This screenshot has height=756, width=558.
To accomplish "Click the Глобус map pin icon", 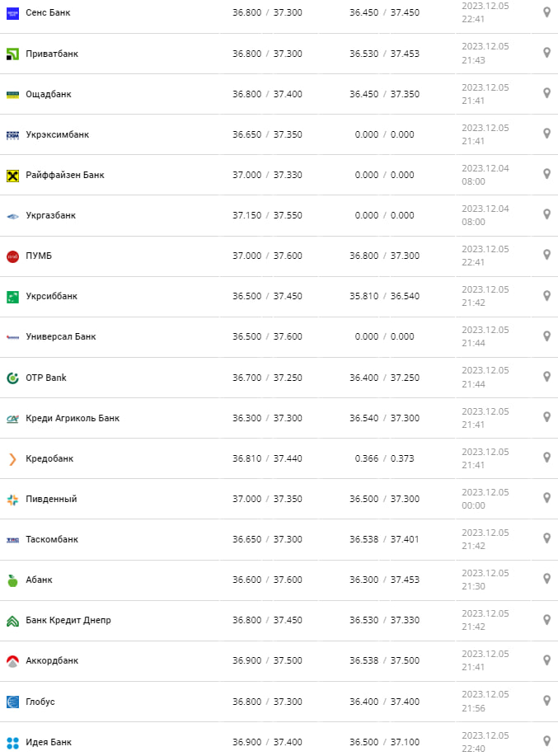I will [x=546, y=701].
